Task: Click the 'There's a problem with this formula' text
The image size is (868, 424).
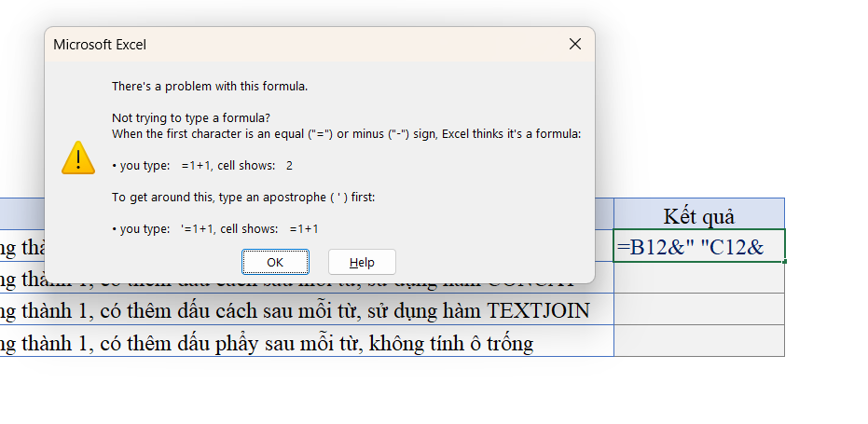Action: (x=209, y=86)
